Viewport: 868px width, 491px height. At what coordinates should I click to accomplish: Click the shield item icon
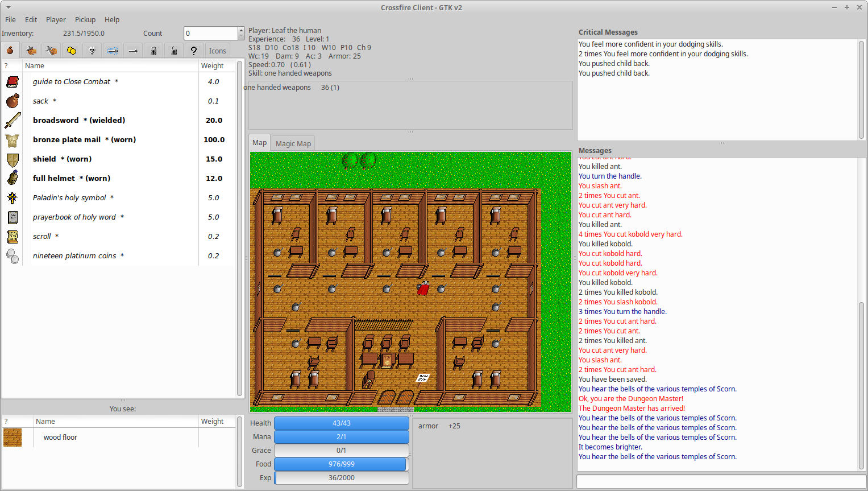[13, 159]
